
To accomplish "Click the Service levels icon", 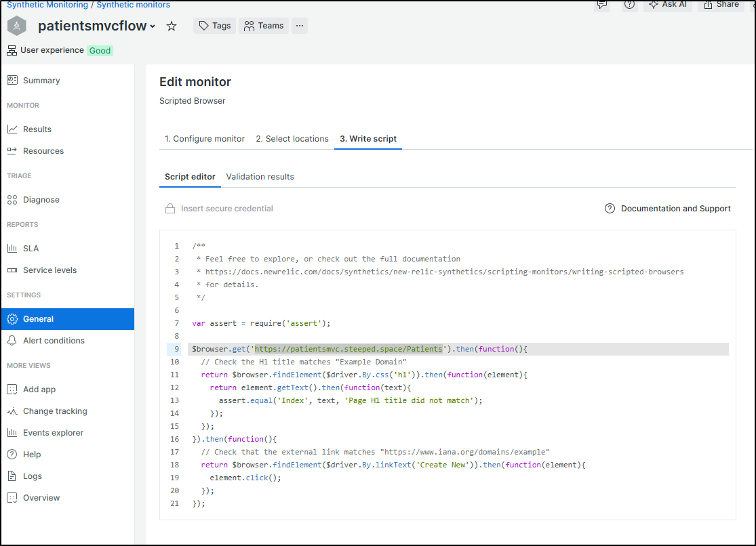I will pos(12,270).
